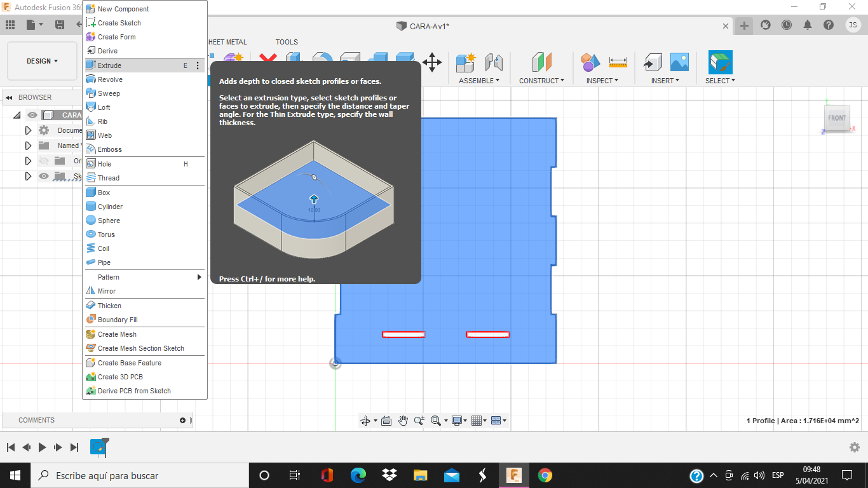Open Extrude's three-dot options

[x=198, y=65]
